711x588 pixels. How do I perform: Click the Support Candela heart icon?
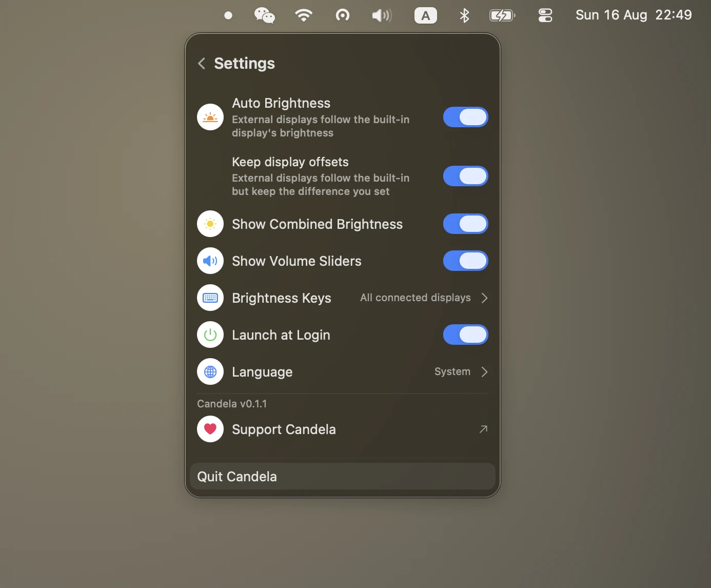[210, 429]
